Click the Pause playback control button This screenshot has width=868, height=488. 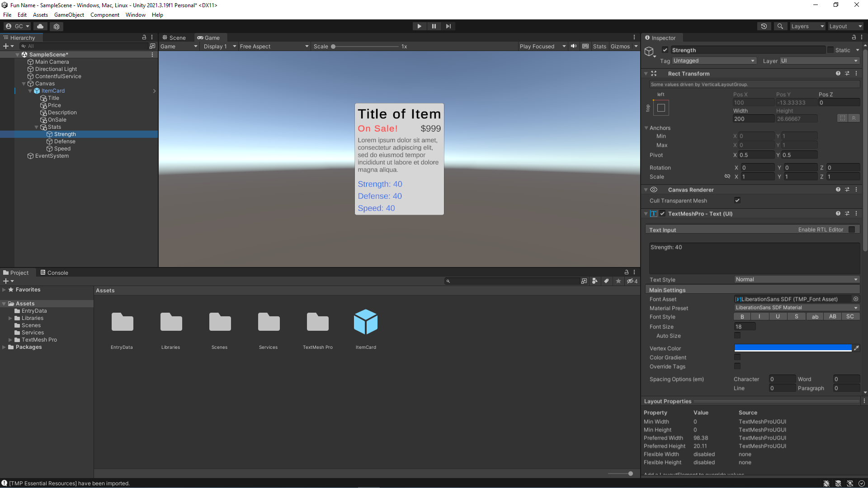click(434, 26)
